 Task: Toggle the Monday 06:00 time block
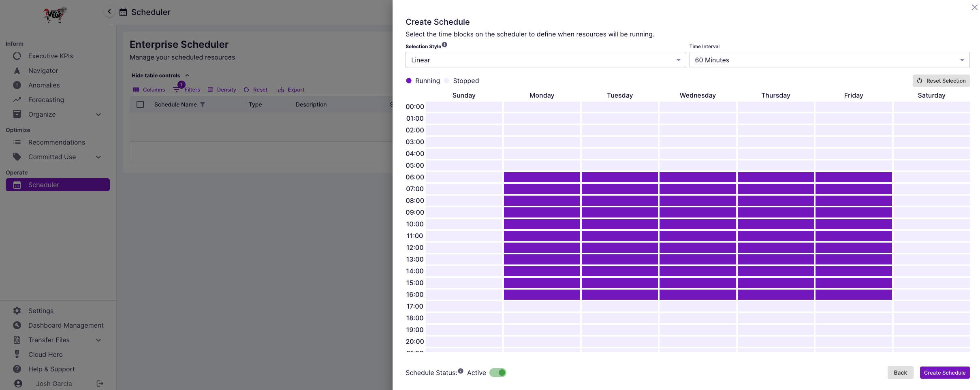point(542,177)
